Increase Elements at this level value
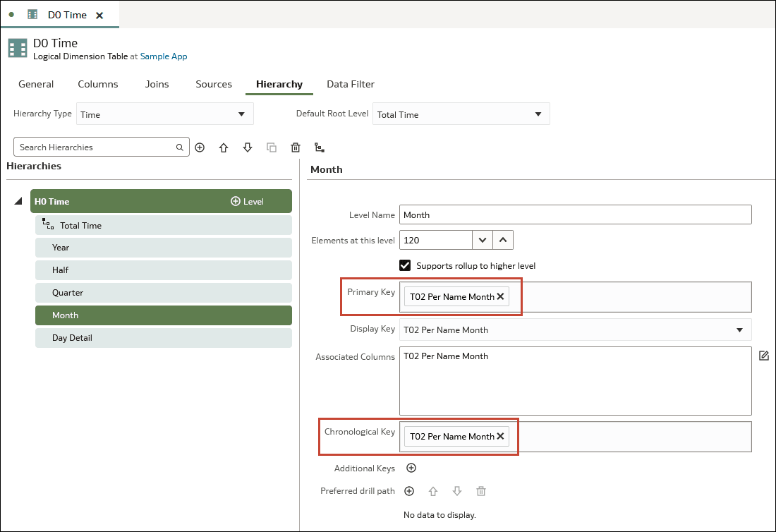Viewport: 776px width, 532px height. tap(502, 240)
